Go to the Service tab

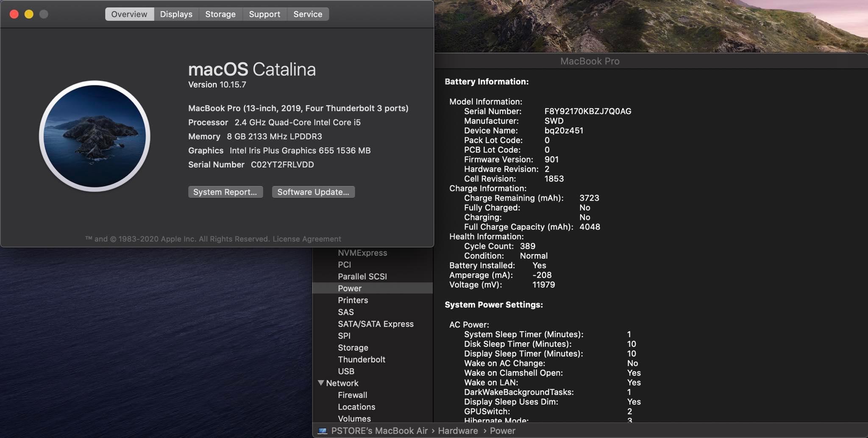tap(308, 14)
